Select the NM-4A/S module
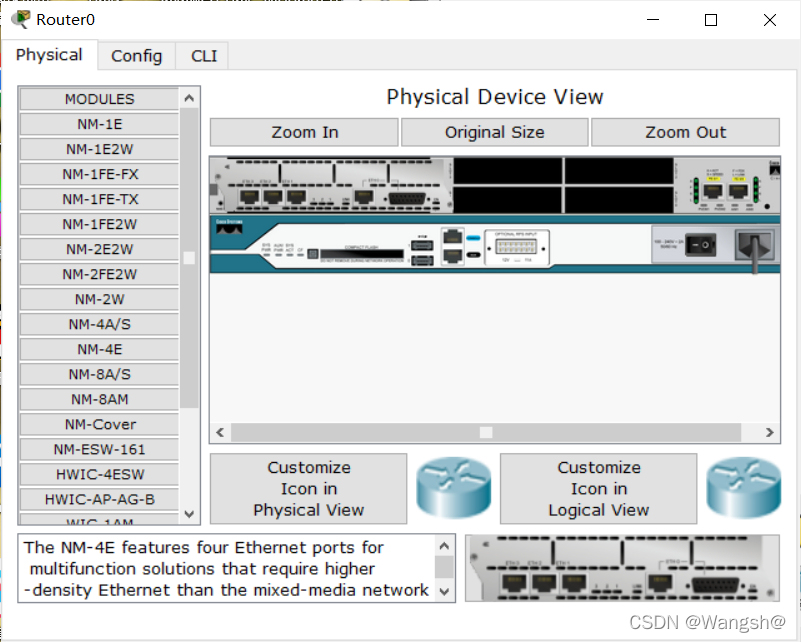This screenshot has width=801, height=642. 100,324
